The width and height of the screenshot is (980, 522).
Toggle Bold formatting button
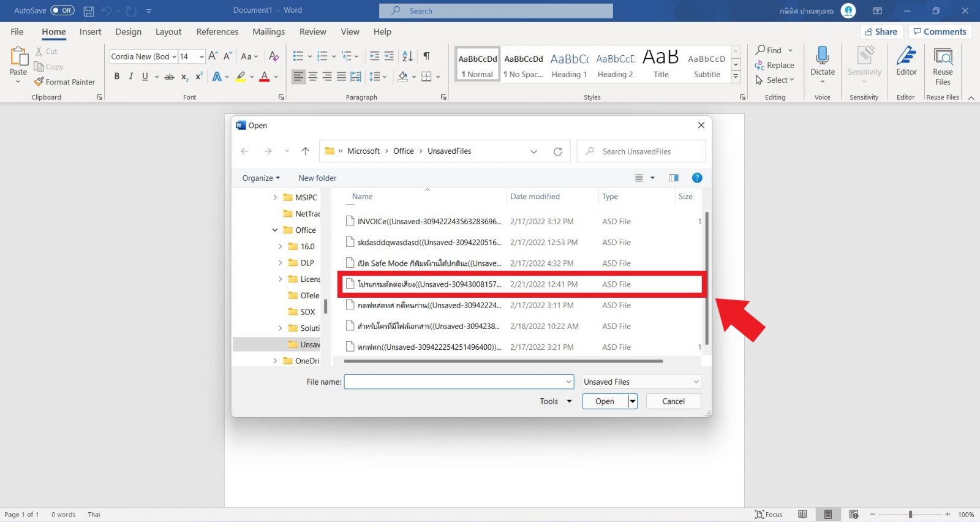tap(116, 77)
